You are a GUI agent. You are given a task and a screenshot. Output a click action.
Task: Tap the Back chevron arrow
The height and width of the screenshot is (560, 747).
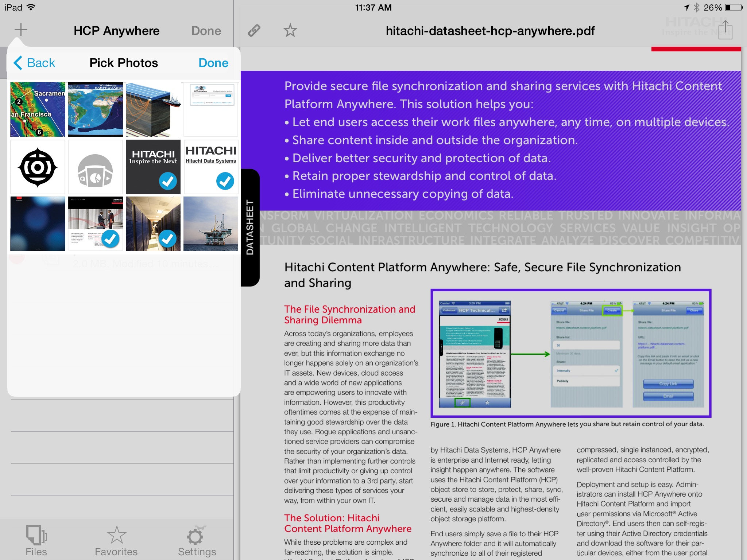[18, 63]
